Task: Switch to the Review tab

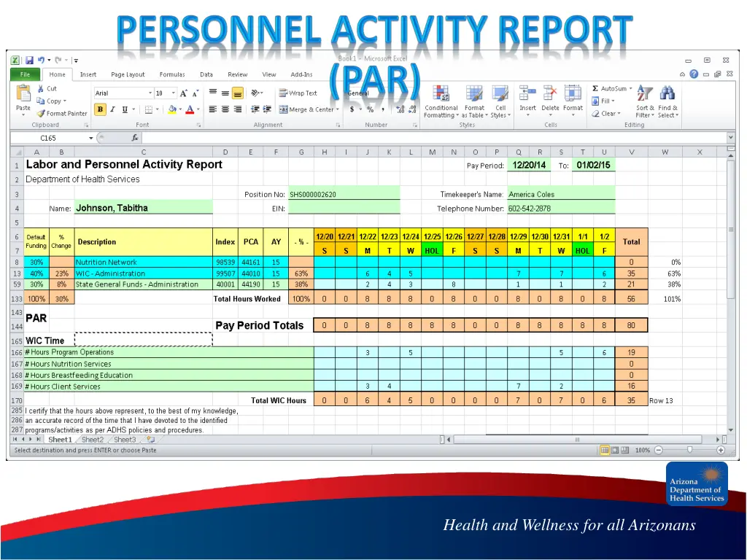Action: [237, 74]
